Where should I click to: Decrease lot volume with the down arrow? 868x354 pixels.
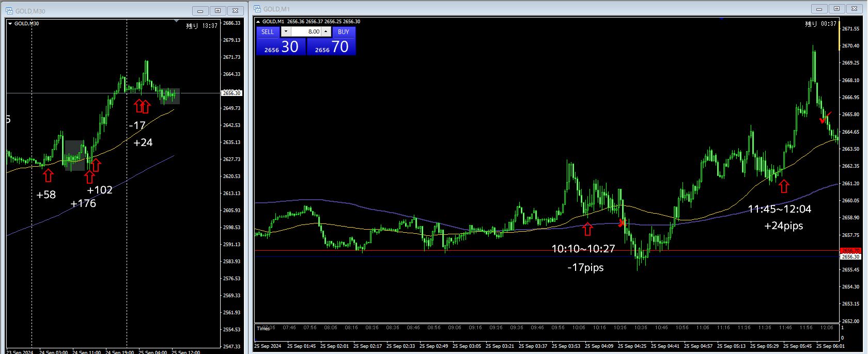[286, 31]
